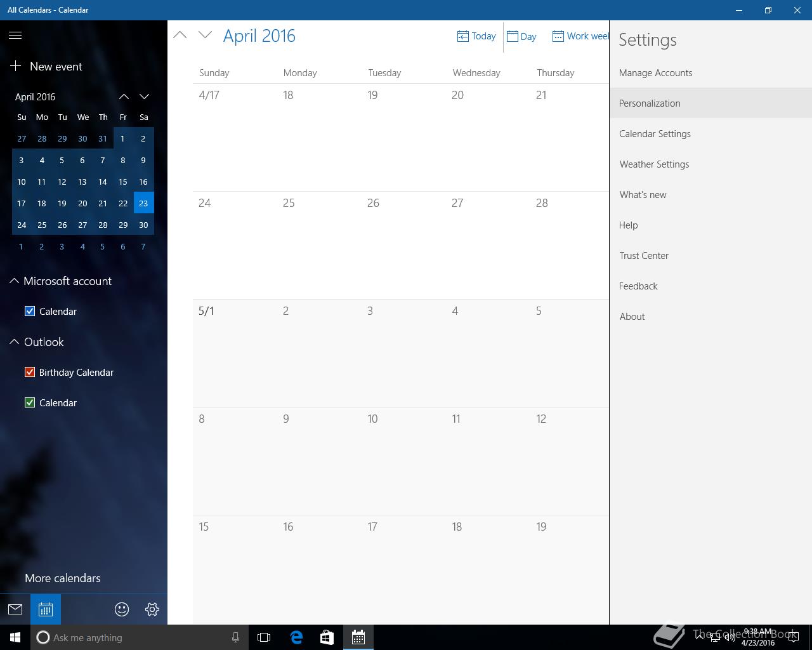
Task: Collapse Microsoft account section
Action: tap(14, 281)
